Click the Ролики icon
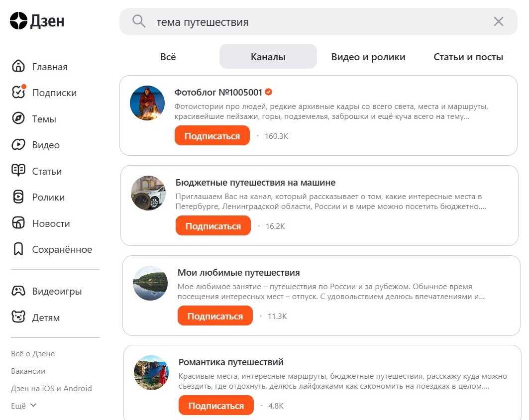This screenshot has width=529, height=420. tap(18, 197)
